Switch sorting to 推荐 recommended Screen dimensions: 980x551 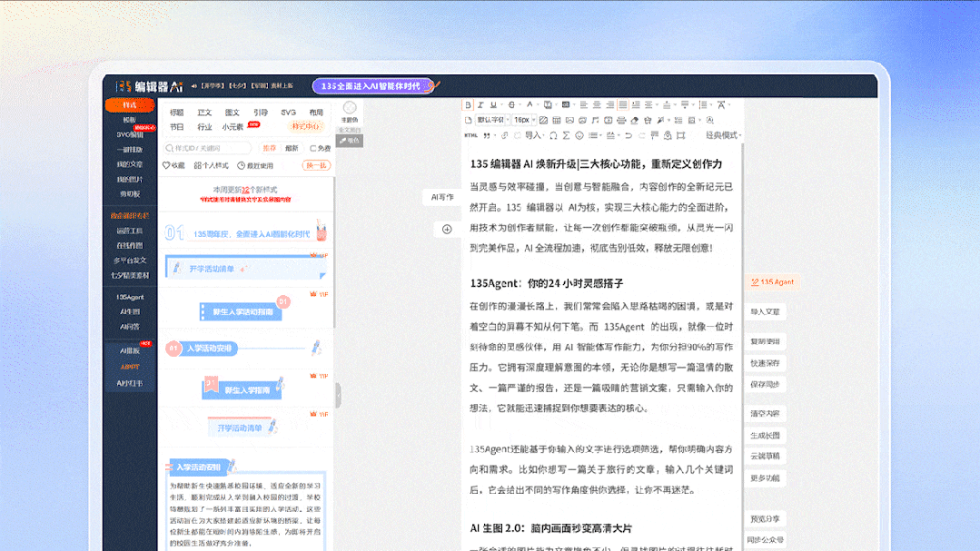pos(270,147)
